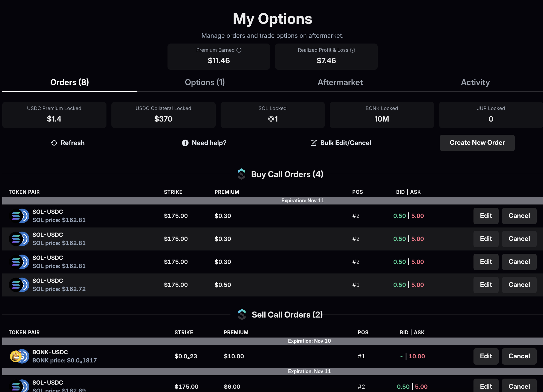Click the BONK-USDC token pair icon
This screenshot has width=543, height=392.
[x=19, y=356]
